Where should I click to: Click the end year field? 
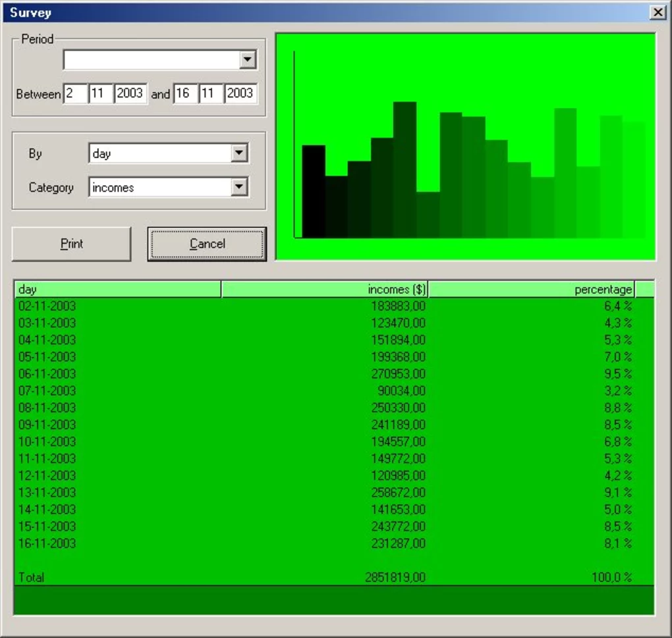click(x=240, y=93)
